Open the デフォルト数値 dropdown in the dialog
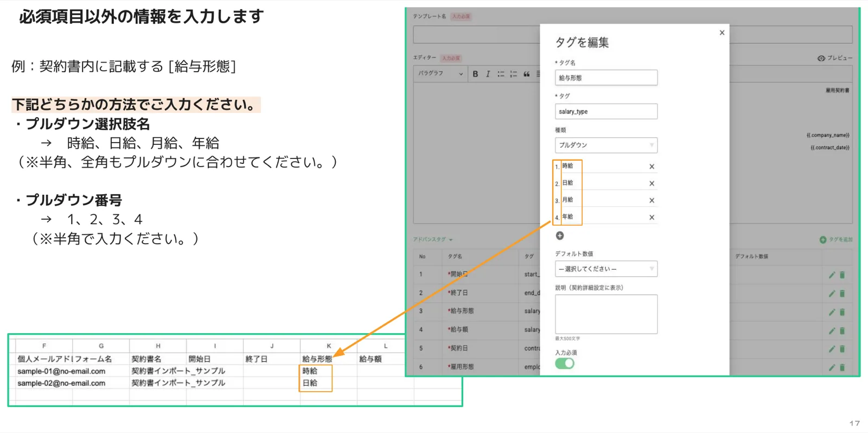The height and width of the screenshot is (433, 868). click(x=606, y=269)
